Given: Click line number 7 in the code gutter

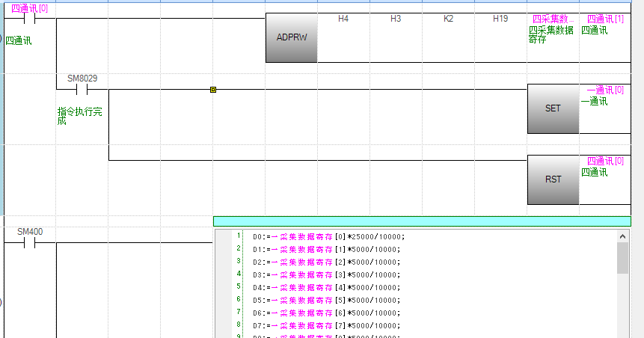Looking at the screenshot, I should [238, 312].
